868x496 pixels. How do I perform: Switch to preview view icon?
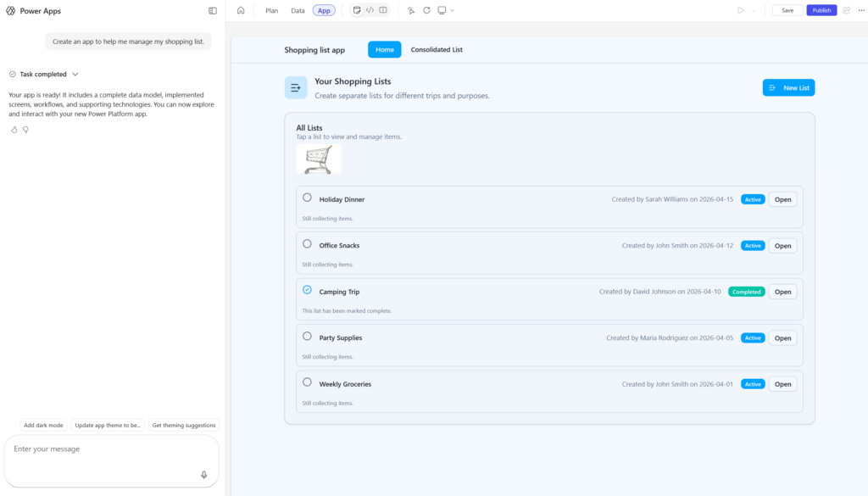357,10
